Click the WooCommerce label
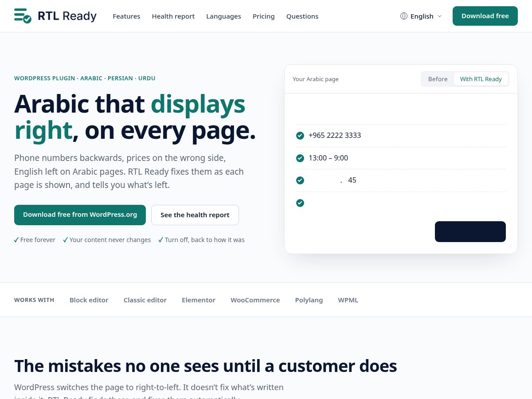Image resolution: width=532 pixels, height=399 pixels. pos(255,300)
